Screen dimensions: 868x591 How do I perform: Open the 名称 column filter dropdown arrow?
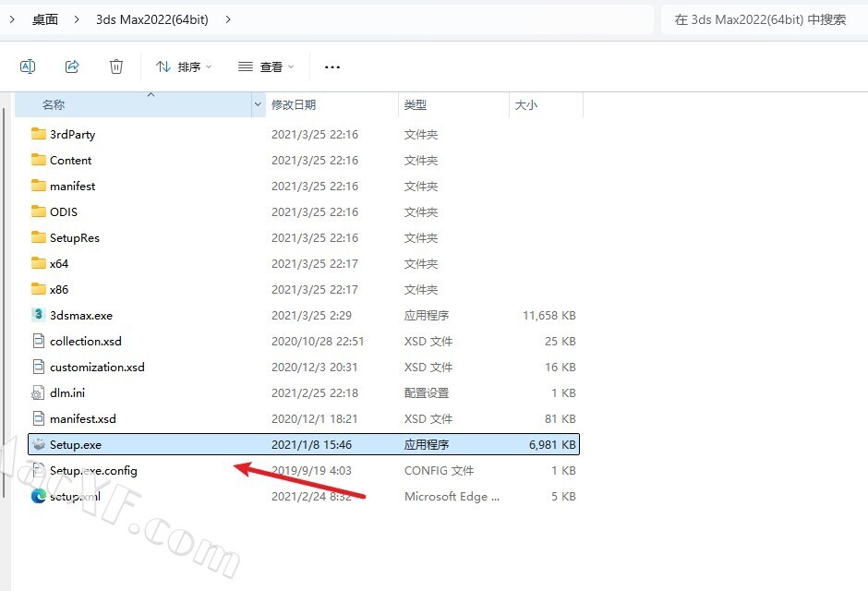point(258,104)
